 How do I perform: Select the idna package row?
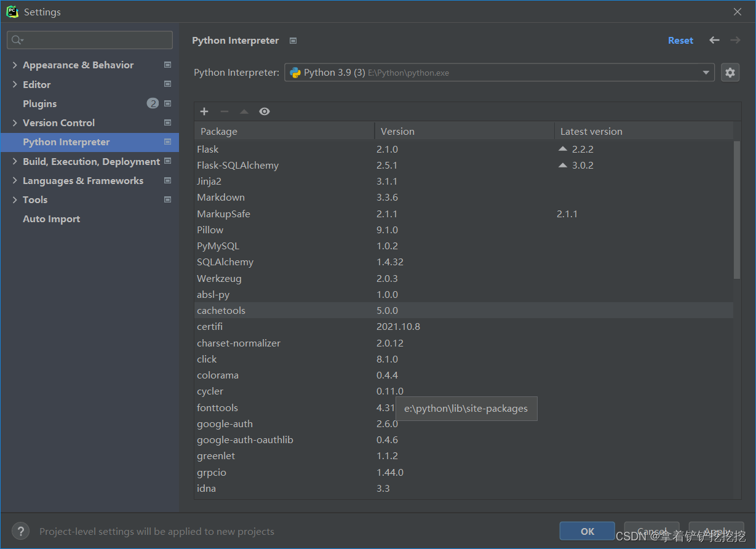click(464, 488)
